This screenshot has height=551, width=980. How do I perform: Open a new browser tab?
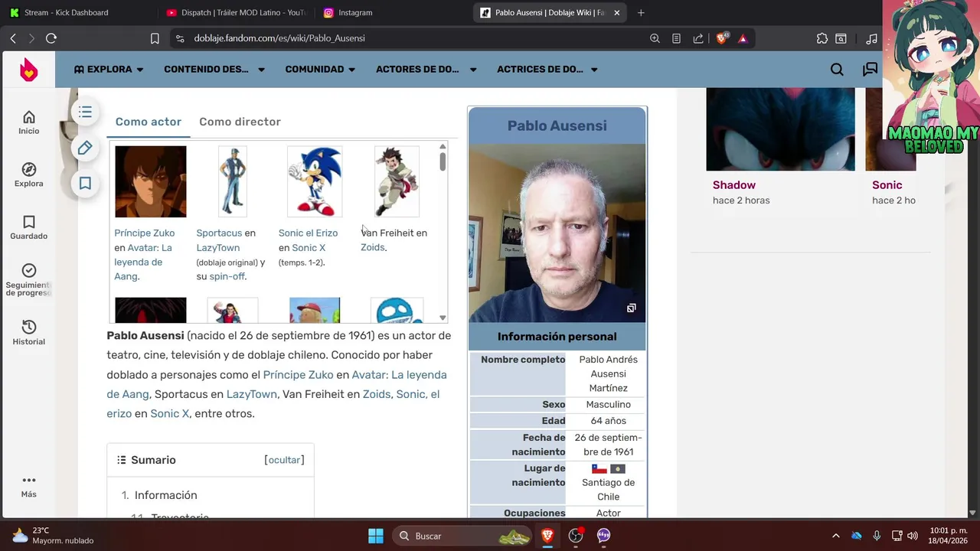(641, 12)
